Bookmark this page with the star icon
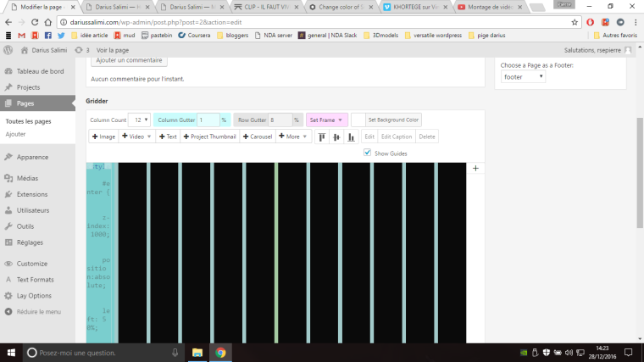 pyautogui.click(x=575, y=21)
